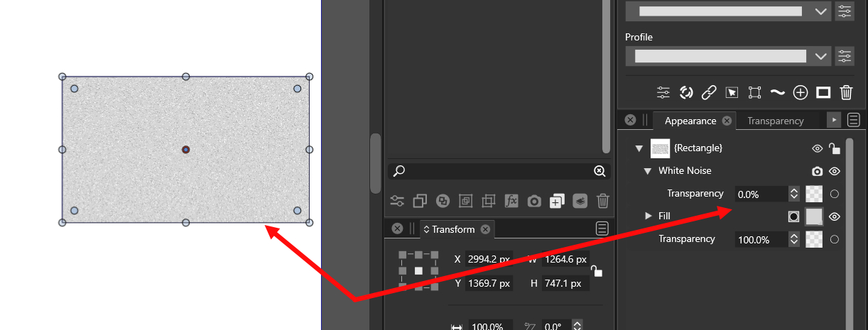Toggle the padlock next to width and height

click(597, 270)
